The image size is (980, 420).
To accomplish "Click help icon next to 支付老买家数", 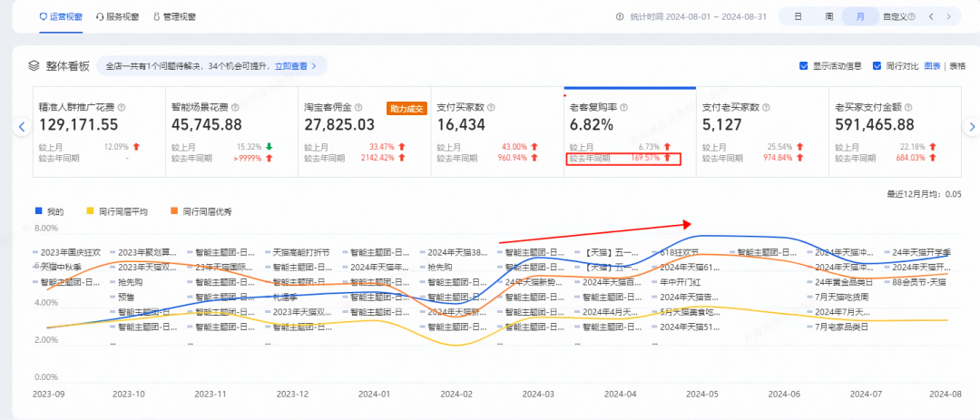I will 764,108.
